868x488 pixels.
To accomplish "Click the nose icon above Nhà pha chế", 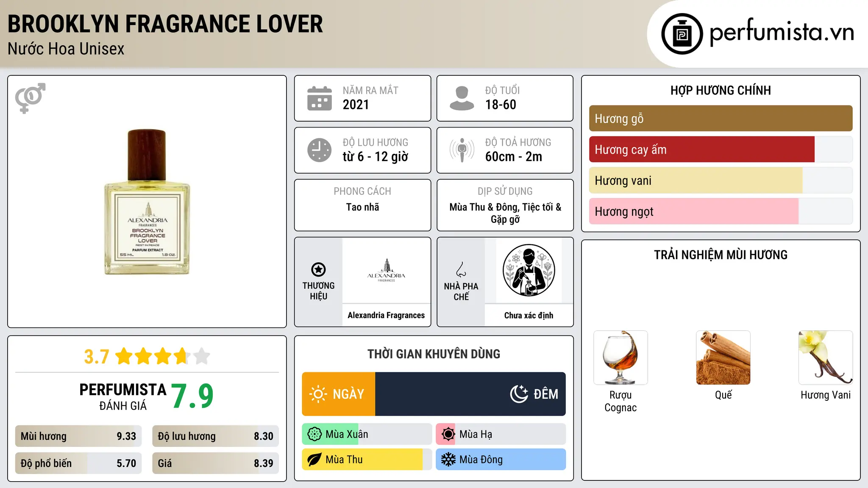I will coord(461,270).
